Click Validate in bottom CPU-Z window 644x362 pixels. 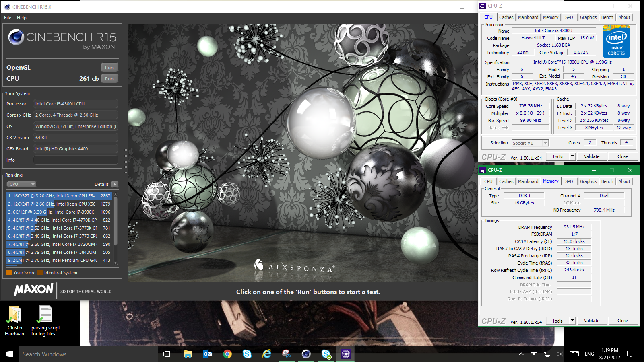point(592,321)
